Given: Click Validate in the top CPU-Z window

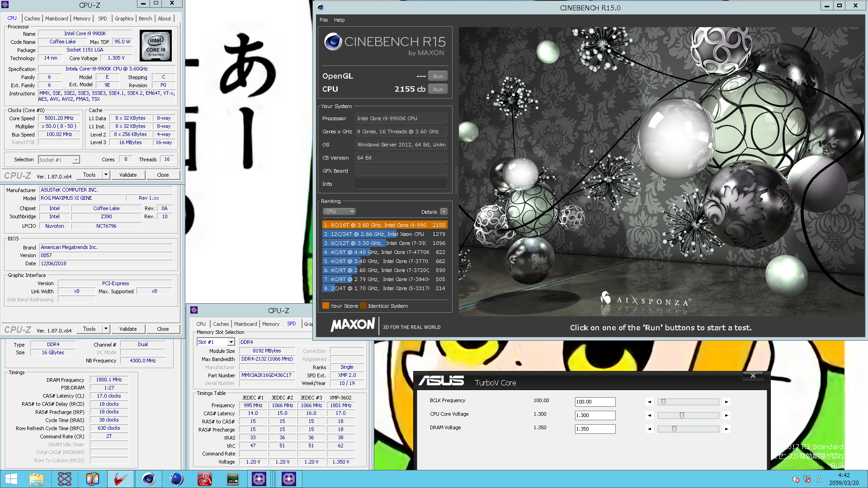Looking at the screenshot, I should [128, 175].
